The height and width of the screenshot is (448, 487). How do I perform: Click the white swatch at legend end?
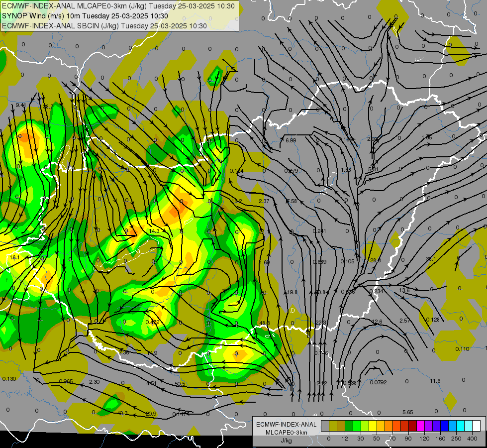coord(477,426)
